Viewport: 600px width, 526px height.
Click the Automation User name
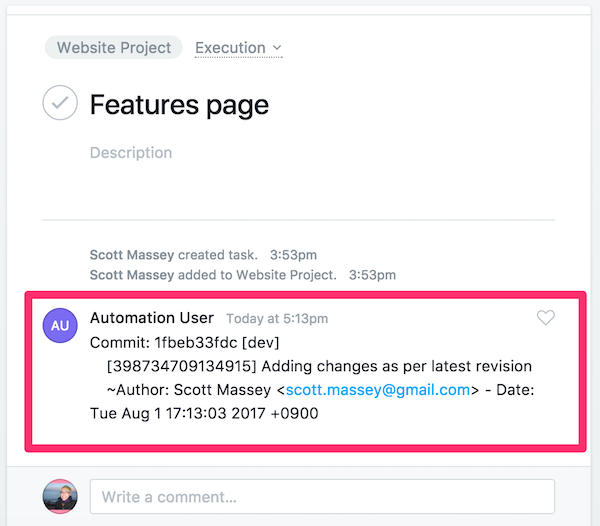coord(152,318)
